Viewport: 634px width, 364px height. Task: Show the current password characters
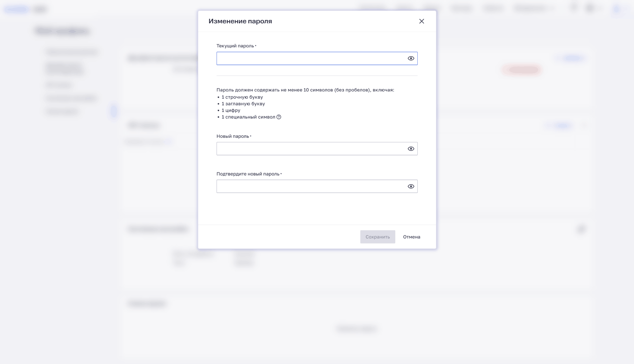tap(411, 59)
